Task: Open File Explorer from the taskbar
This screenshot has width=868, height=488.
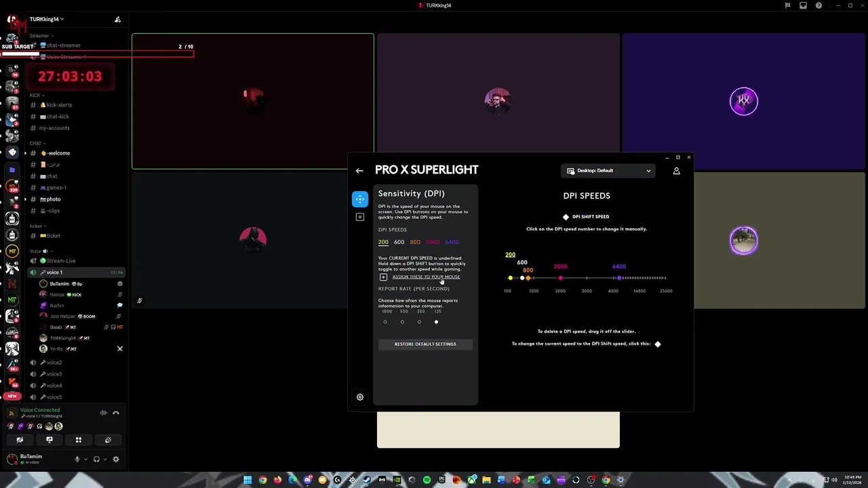Action: click(x=486, y=480)
